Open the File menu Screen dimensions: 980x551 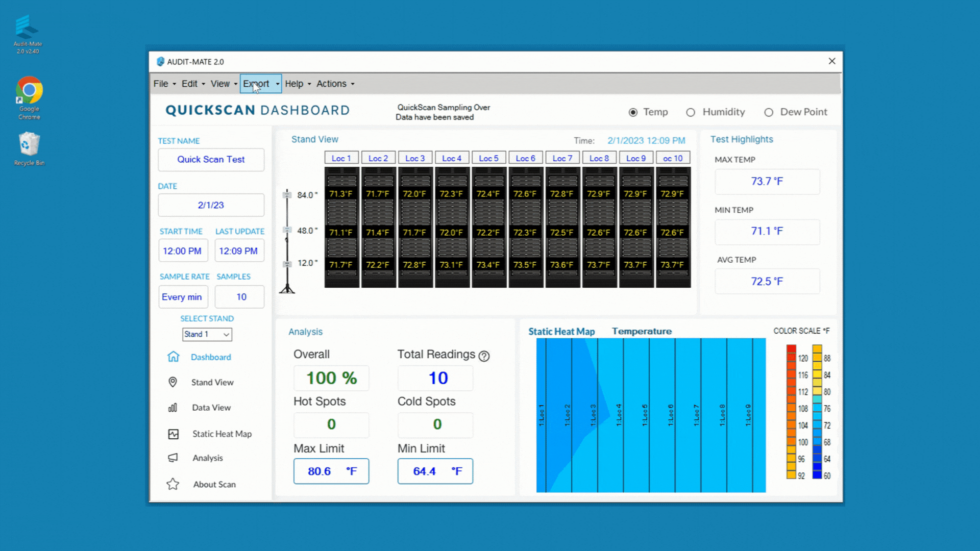tap(161, 84)
